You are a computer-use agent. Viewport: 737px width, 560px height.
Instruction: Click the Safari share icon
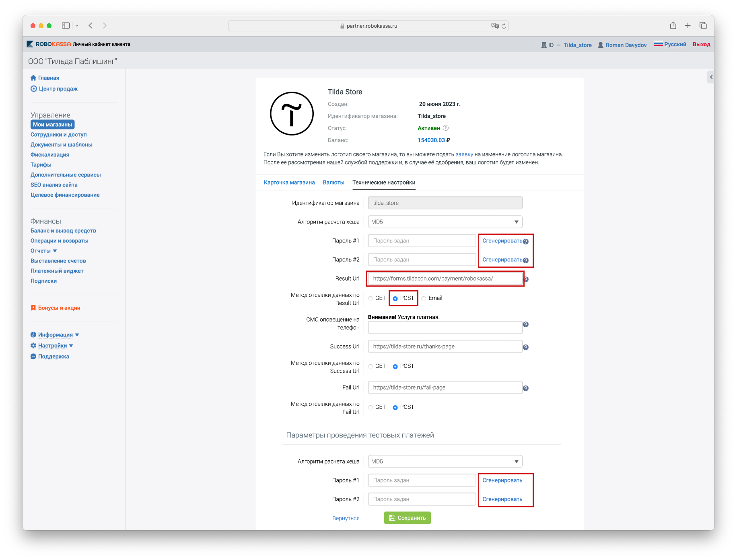(673, 25)
